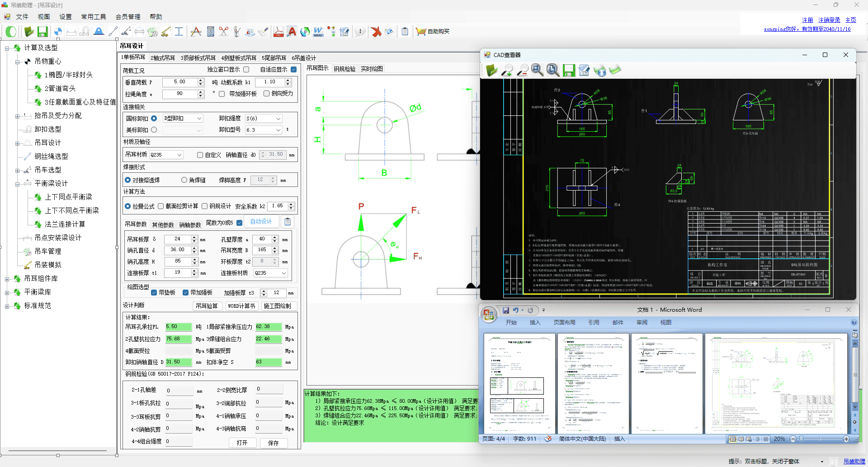Click the shopping cart 自助购买 icon
The width and height of the screenshot is (868, 467).
[x=421, y=32]
